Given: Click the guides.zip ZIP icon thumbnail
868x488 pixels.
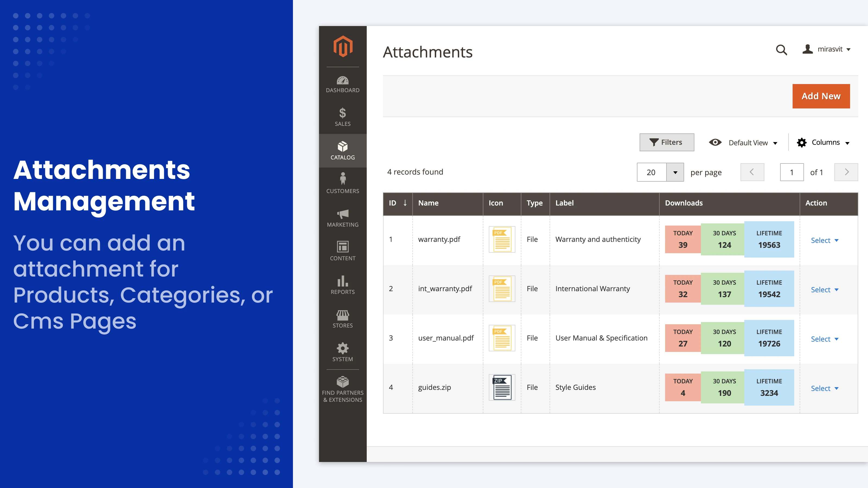Looking at the screenshot, I should coord(502,387).
